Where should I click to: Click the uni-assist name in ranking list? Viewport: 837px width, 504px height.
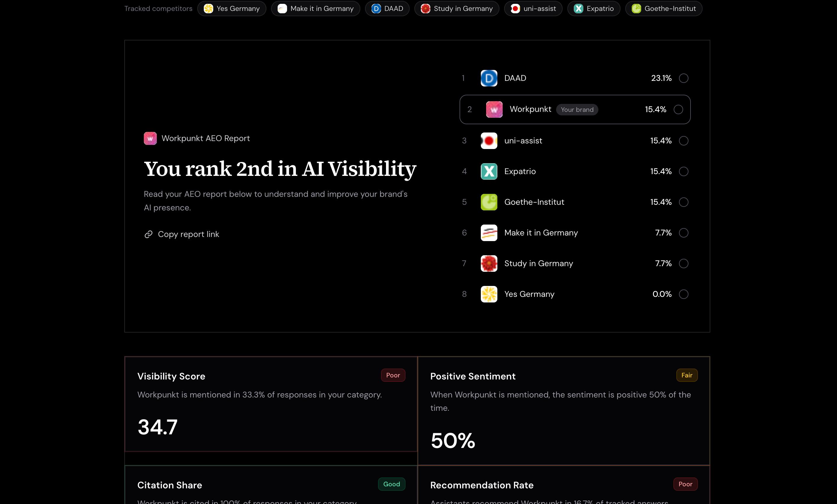click(523, 140)
